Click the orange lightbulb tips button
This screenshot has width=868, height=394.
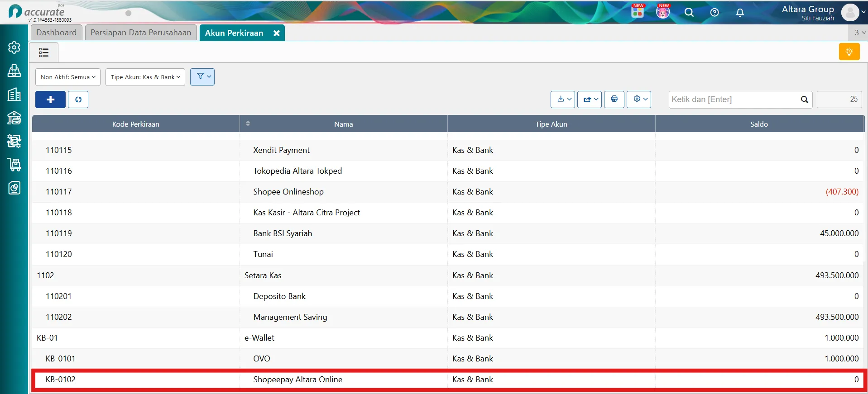pyautogui.click(x=849, y=52)
